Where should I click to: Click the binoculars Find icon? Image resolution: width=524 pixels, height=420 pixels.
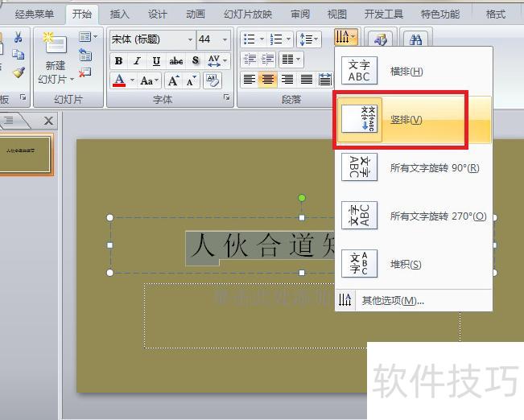415,39
